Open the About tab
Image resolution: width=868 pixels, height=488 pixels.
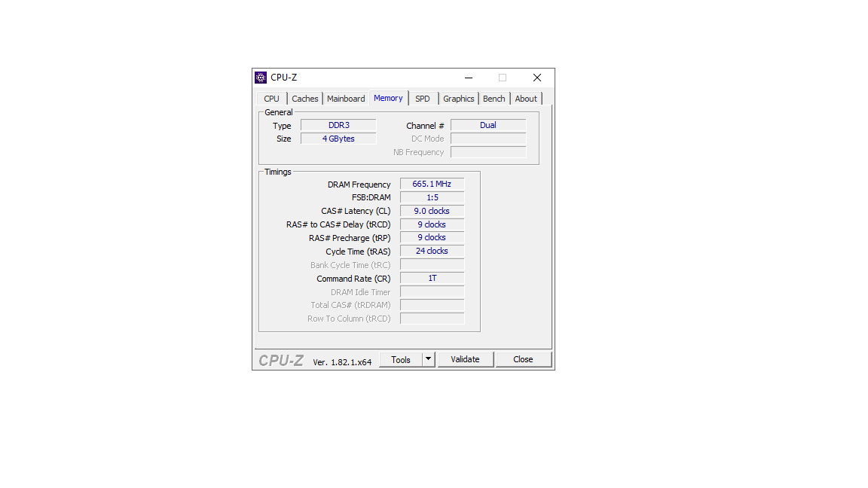[526, 99]
